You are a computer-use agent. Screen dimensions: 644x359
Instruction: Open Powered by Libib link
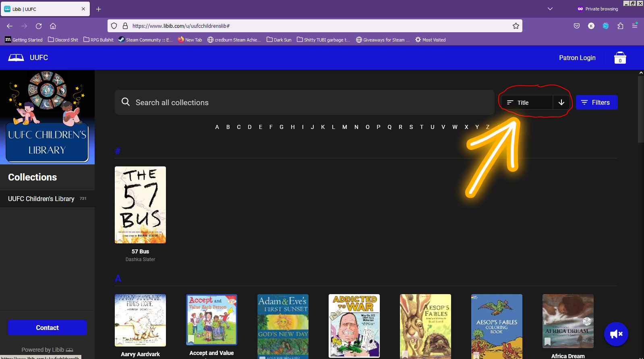coord(47,350)
